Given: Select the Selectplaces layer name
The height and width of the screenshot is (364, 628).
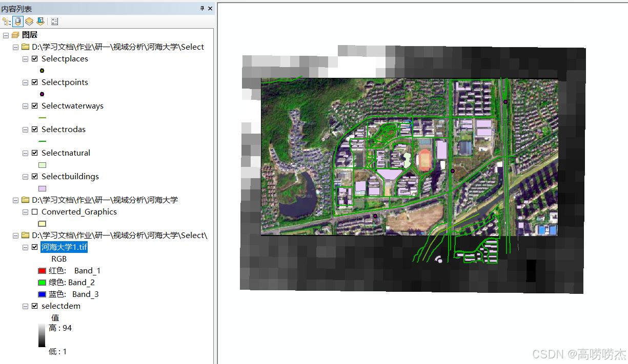Looking at the screenshot, I should 65,59.
